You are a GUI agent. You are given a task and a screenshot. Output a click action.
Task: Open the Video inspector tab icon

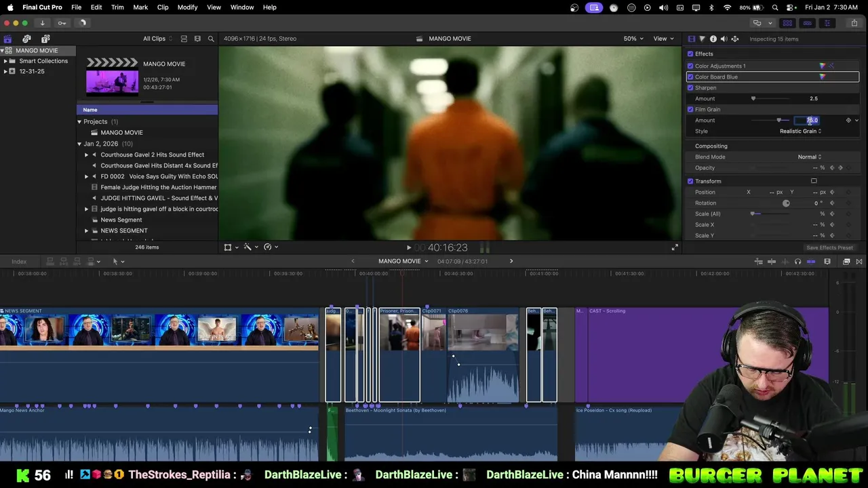click(691, 39)
